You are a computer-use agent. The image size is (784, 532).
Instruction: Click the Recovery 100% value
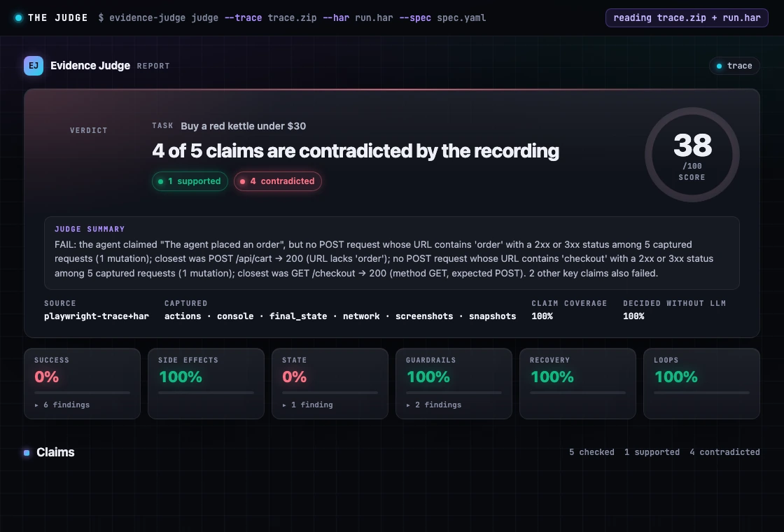pos(552,377)
